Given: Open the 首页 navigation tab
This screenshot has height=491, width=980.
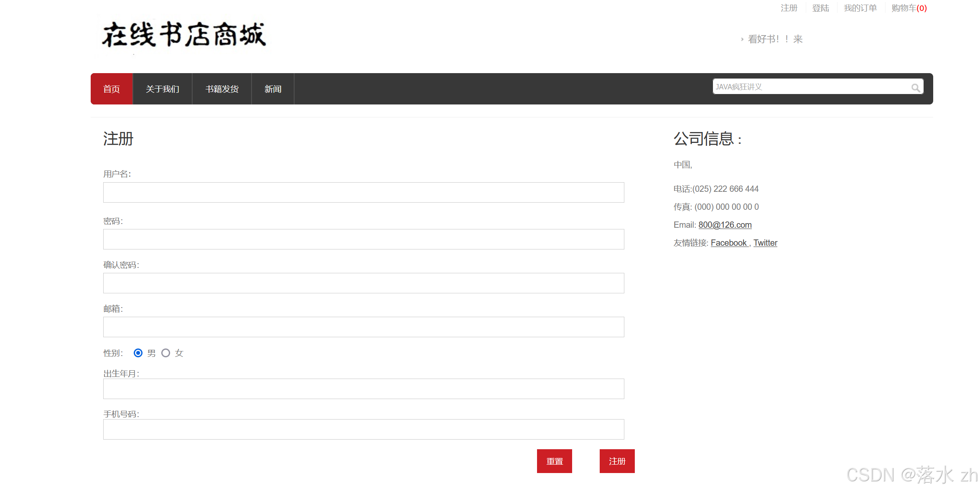Looking at the screenshot, I should [x=112, y=89].
